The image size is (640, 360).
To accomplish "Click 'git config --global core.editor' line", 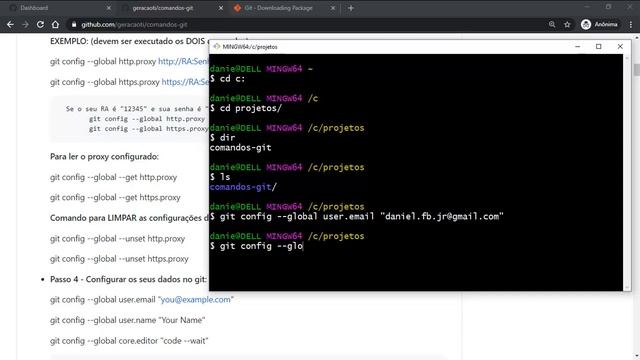I will (x=129, y=340).
